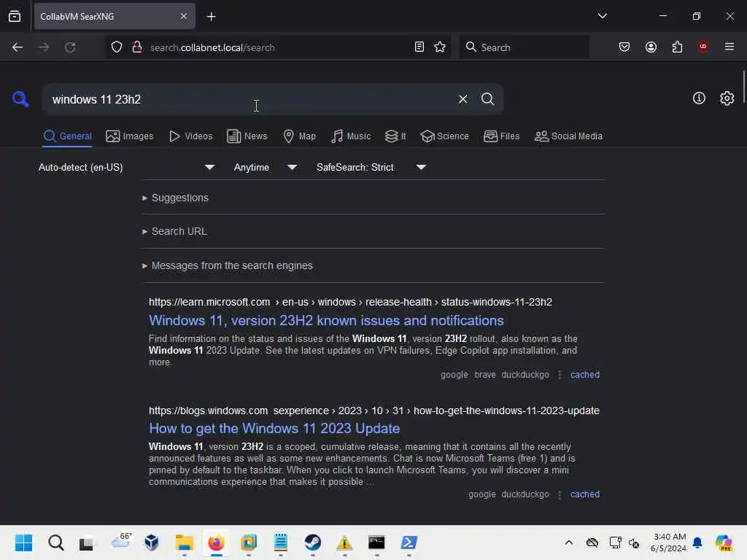The image size is (747, 560).
Task: Open the weather widget showing 66°
Action: pos(121,541)
